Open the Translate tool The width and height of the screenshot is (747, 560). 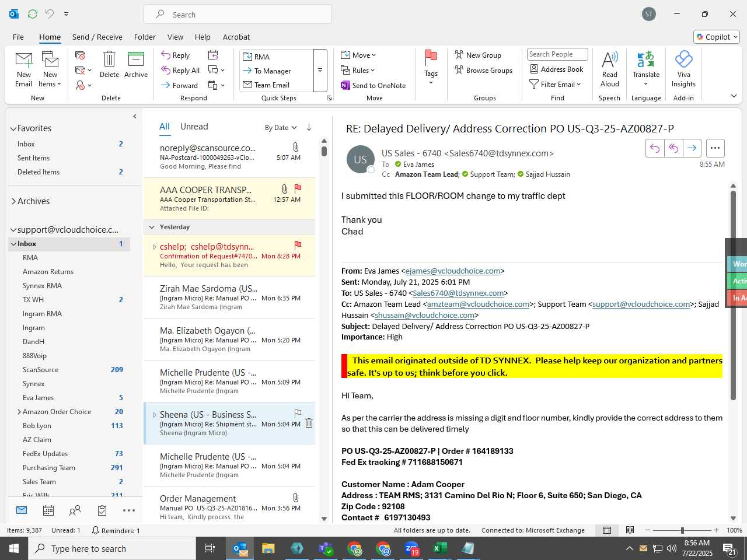(646, 69)
